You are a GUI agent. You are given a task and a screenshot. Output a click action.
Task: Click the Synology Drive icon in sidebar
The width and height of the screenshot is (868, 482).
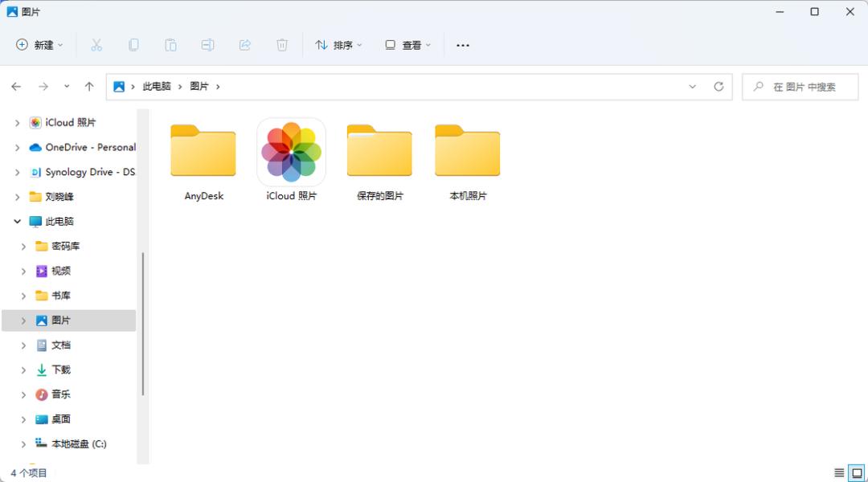[x=35, y=172]
